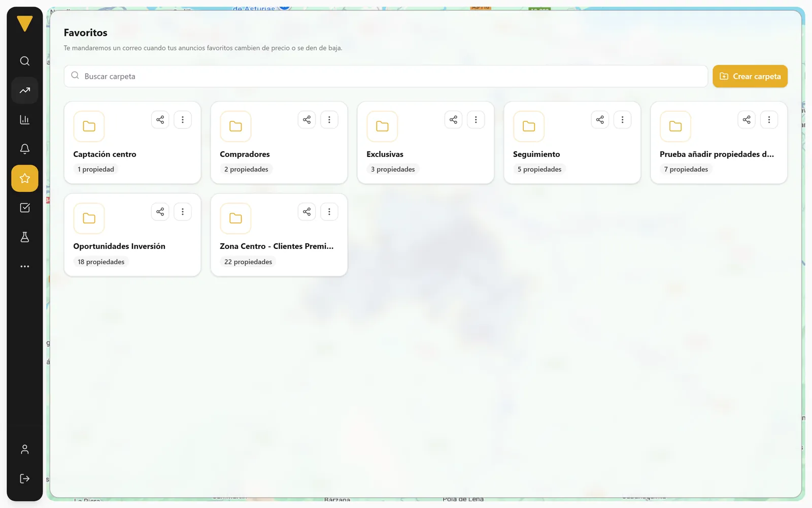Open options menu for Compradores folder

[329, 120]
